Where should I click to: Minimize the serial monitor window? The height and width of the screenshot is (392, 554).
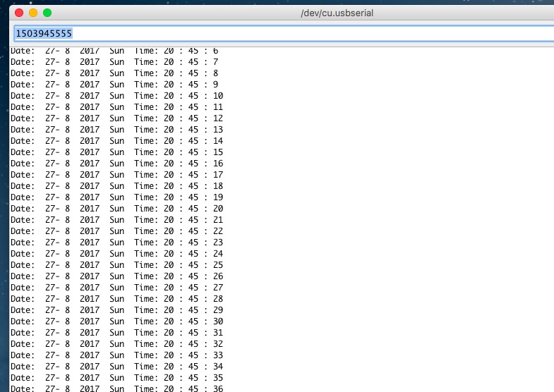tap(33, 13)
